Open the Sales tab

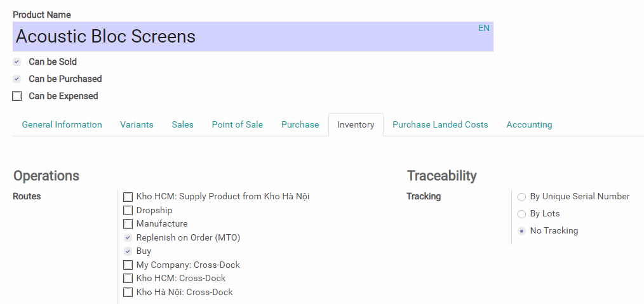pyautogui.click(x=182, y=124)
